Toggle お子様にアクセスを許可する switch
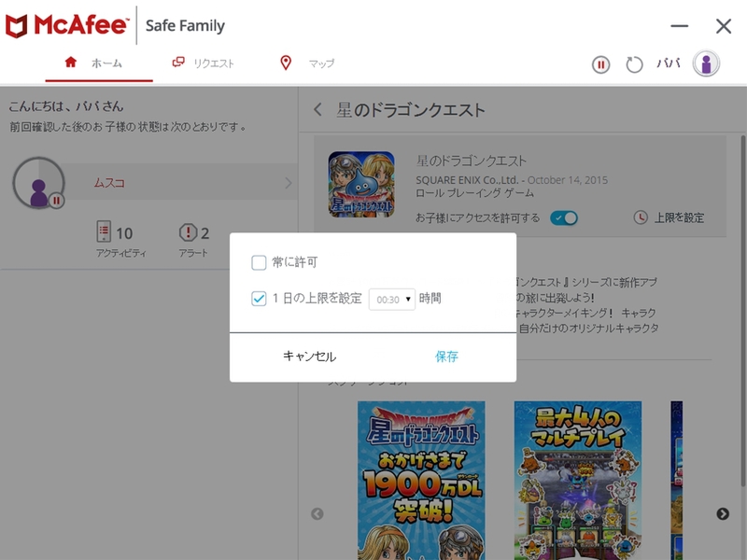747x560 pixels. (564, 218)
